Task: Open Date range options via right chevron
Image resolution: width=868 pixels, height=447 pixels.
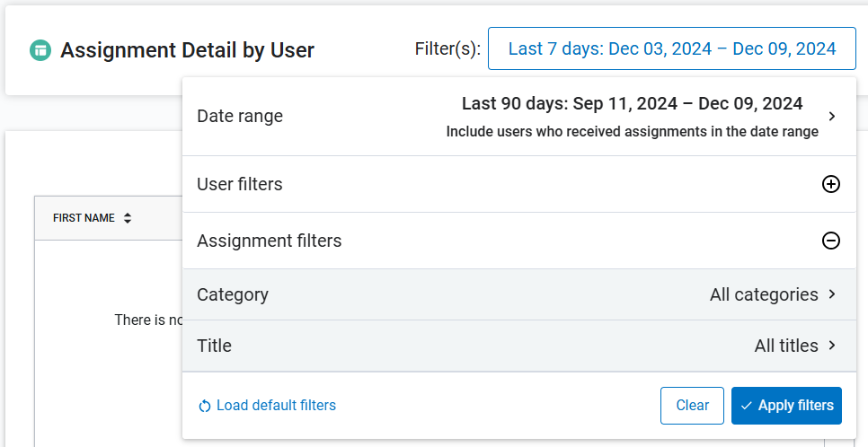Action: (832, 117)
